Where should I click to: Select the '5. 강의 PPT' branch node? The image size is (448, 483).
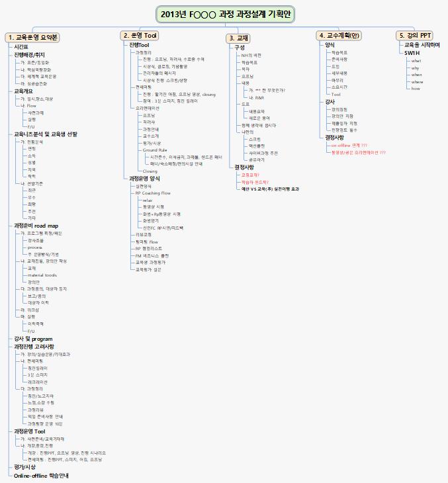(416, 34)
